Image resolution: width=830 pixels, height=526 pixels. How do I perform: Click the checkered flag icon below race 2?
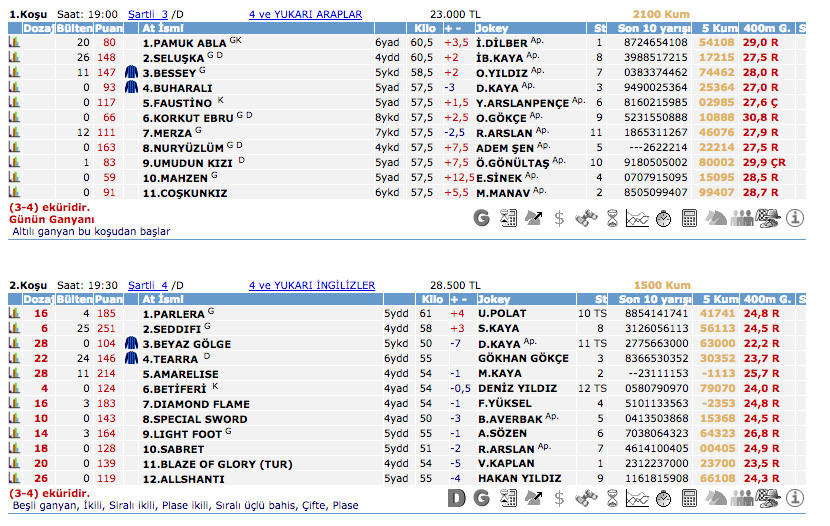pos(769,497)
